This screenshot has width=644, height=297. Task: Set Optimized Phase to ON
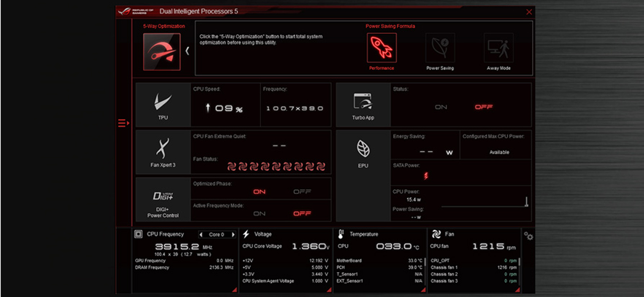click(259, 192)
